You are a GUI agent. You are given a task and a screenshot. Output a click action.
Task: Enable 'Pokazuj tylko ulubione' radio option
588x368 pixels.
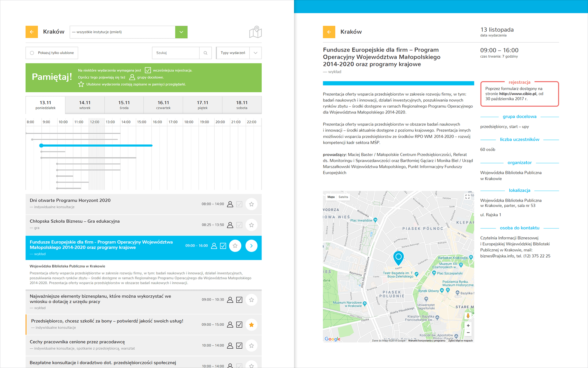tap(32, 53)
